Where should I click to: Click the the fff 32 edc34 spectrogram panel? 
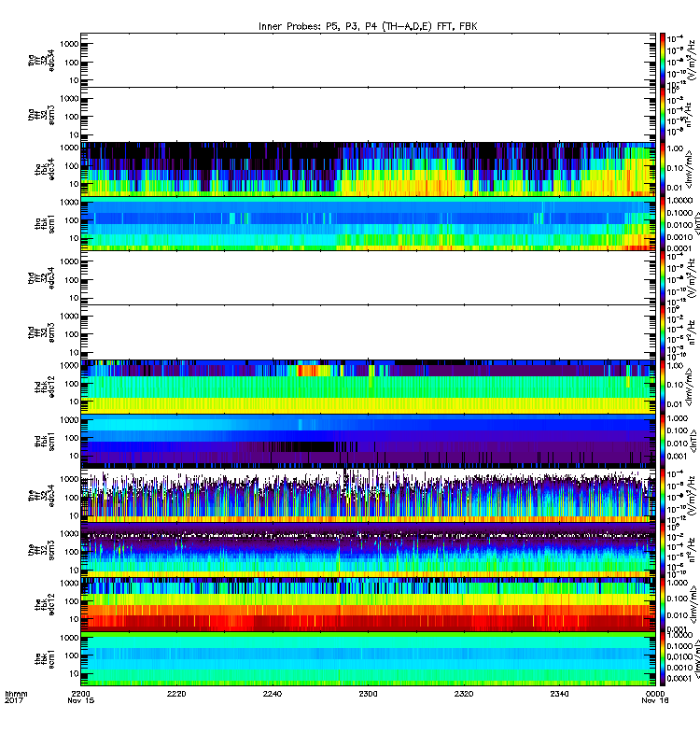pyautogui.click(x=368, y=496)
